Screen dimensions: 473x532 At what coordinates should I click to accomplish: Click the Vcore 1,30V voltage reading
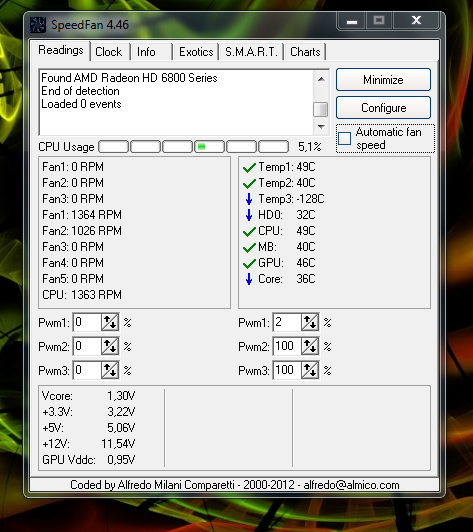88,396
